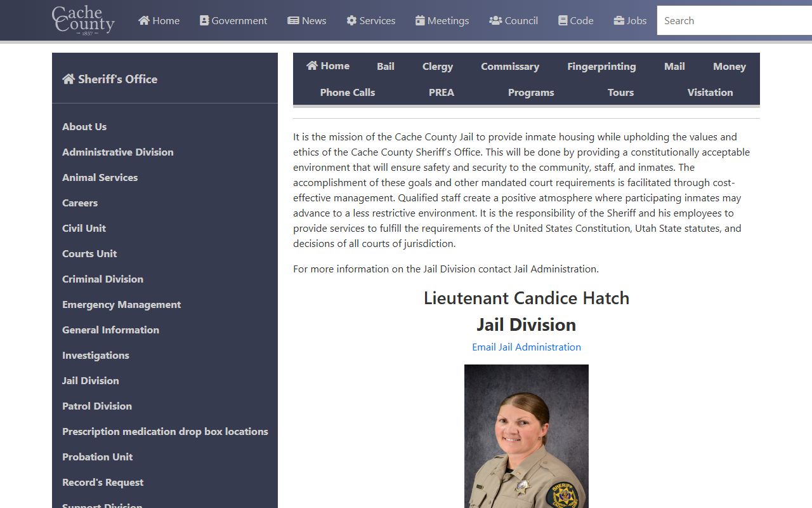Open Emergency Management sidebar link
This screenshot has width=812, height=508.
pyautogui.click(x=122, y=304)
